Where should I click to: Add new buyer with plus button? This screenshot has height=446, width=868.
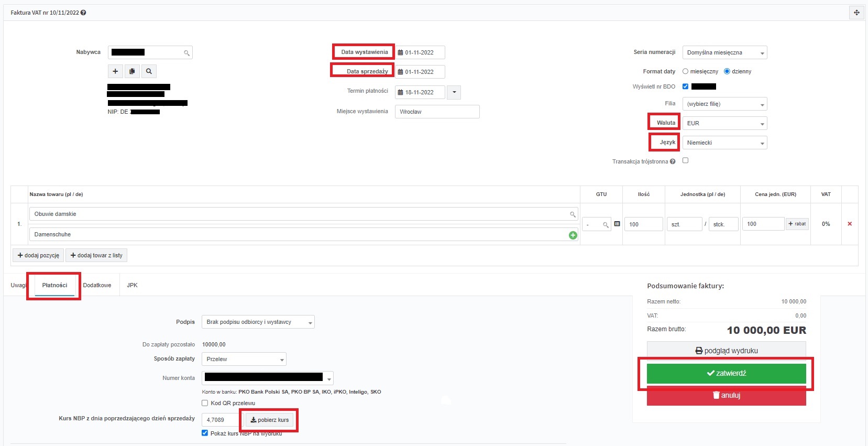pyautogui.click(x=115, y=71)
